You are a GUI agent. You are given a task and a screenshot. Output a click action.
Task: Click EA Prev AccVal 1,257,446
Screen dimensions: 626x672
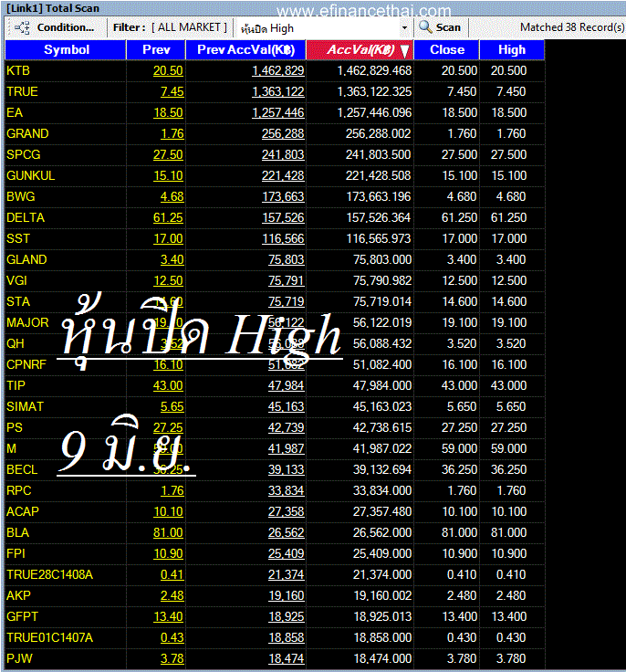[278, 112]
